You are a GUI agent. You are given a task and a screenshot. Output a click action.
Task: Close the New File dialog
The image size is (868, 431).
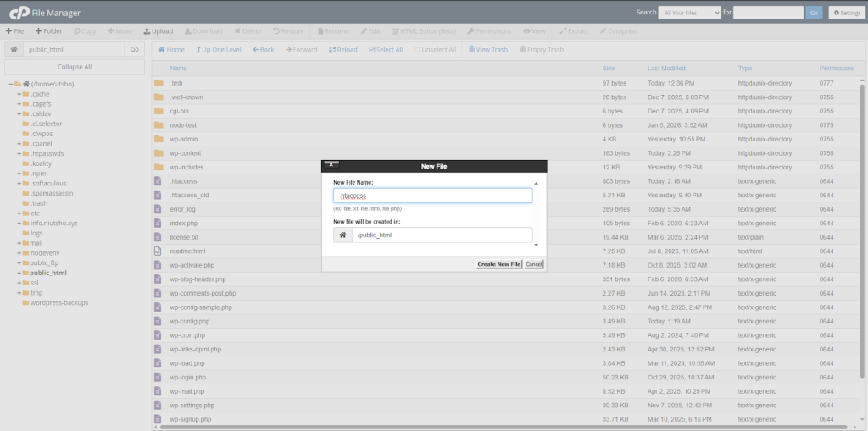coord(331,164)
